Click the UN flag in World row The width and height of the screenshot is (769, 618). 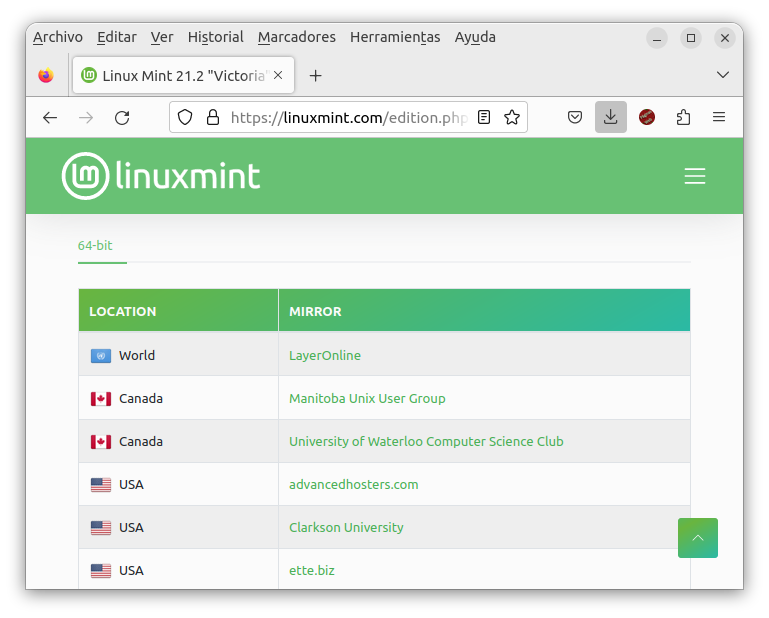coord(101,356)
